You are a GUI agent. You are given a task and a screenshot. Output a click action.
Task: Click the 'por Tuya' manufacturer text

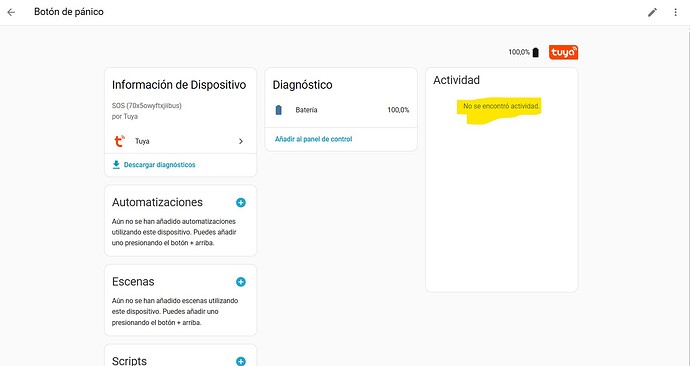tap(125, 117)
